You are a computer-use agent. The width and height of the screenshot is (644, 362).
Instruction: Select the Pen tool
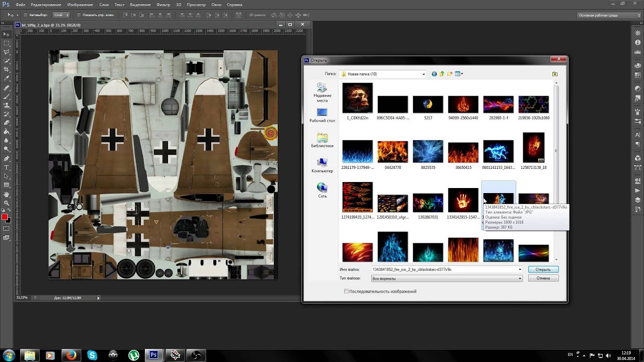7,158
